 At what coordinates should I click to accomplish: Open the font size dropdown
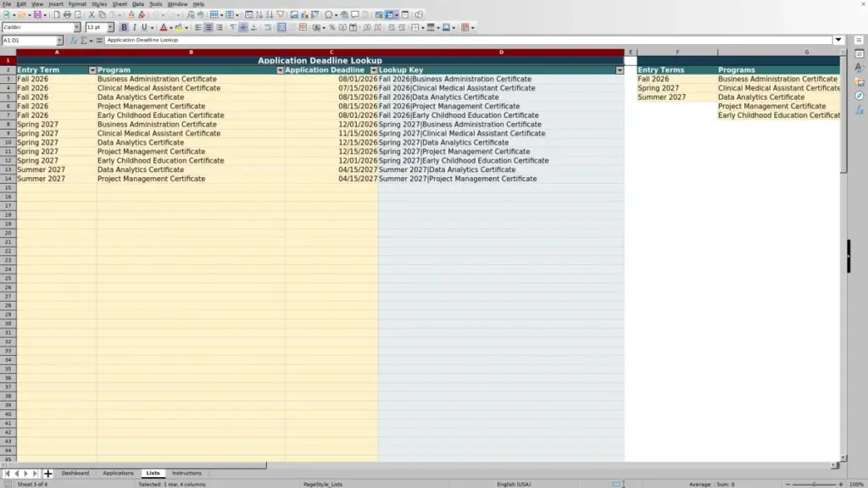coord(111,27)
